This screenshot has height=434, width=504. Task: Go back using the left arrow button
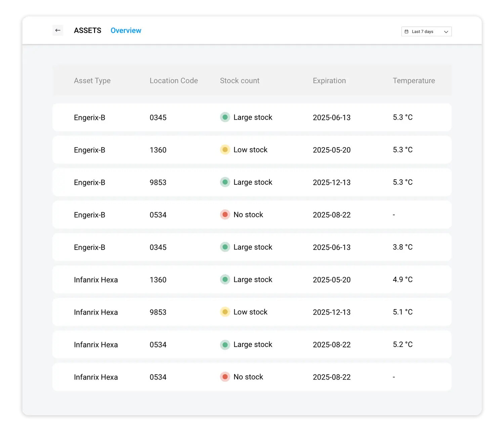point(58,30)
